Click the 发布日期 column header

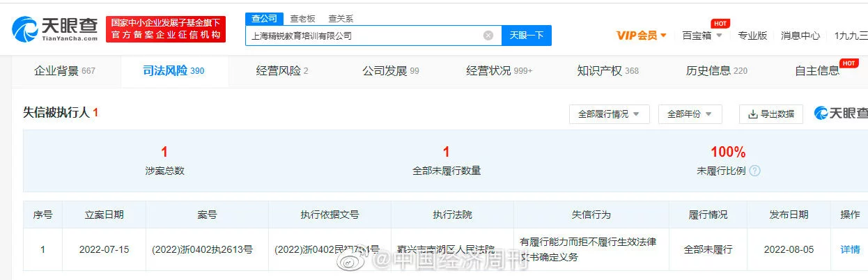pyautogui.click(x=789, y=215)
